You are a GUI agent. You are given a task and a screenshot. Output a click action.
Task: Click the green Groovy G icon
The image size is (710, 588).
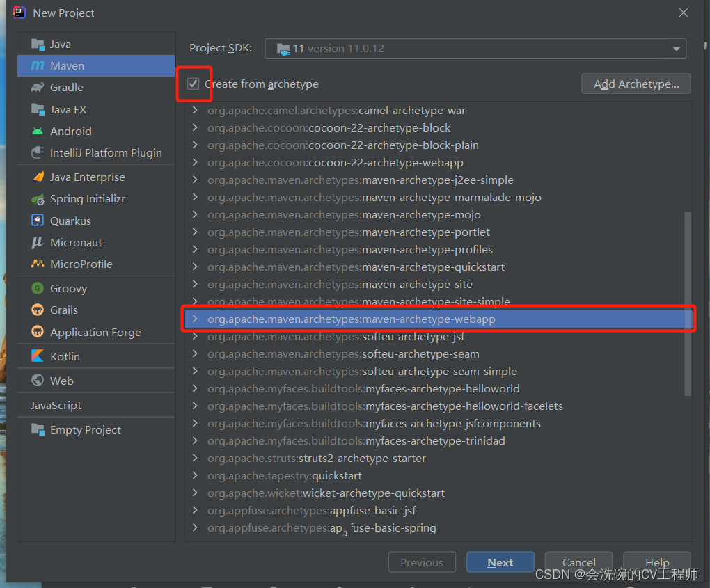coord(38,288)
